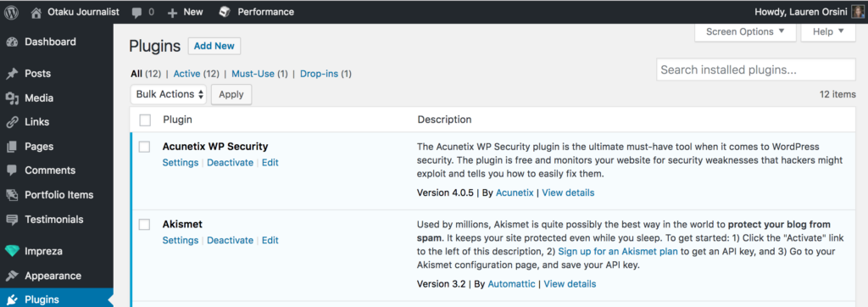Click the Add New plugin button
Image resolution: width=868 pixels, height=307 pixels.
[214, 46]
